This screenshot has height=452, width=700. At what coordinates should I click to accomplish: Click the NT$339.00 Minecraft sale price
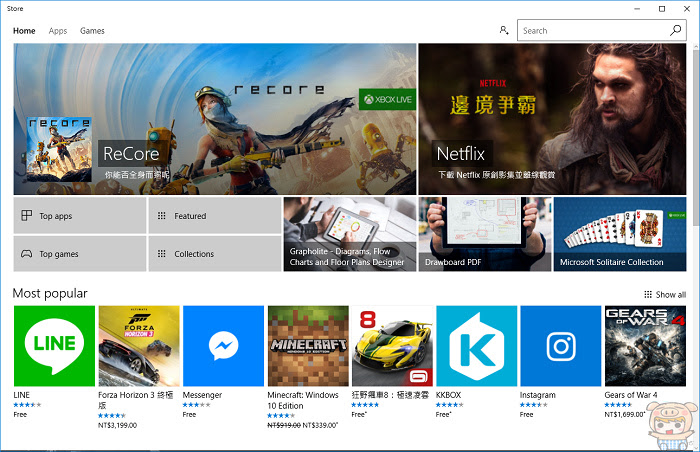point(320,426)
